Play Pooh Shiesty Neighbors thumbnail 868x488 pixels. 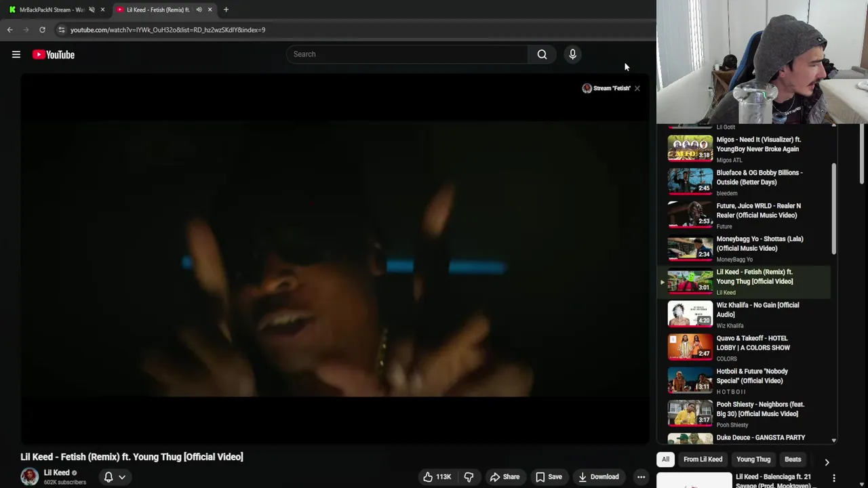(690, 414)
